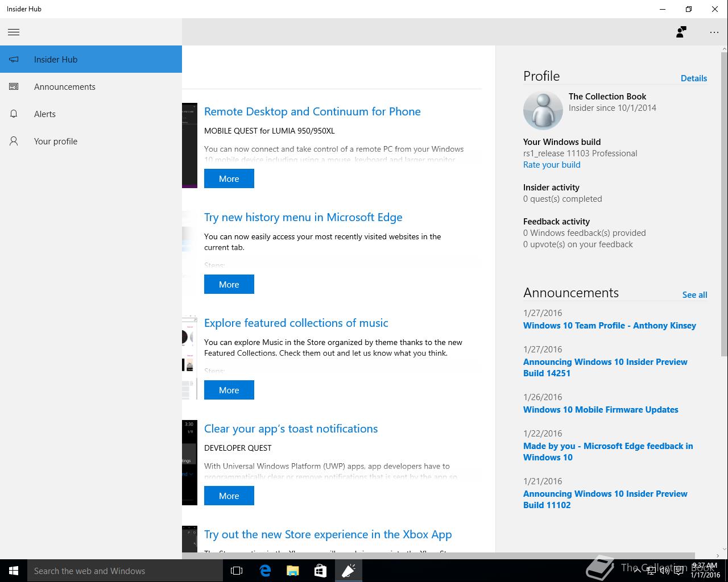Click the 'rs1_release 11103 Professional' build text
This screenshot has height=582, width=728.
pos(580,153)
